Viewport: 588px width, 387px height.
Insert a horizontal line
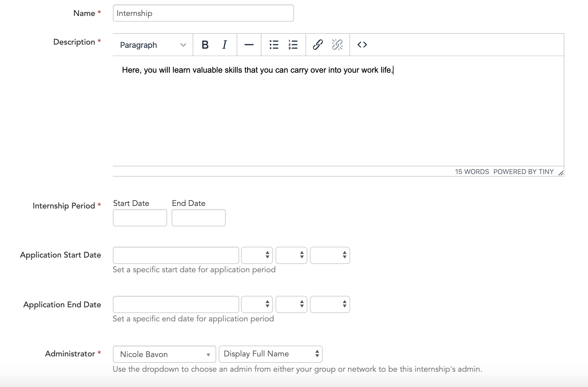(x=249, y=45)
